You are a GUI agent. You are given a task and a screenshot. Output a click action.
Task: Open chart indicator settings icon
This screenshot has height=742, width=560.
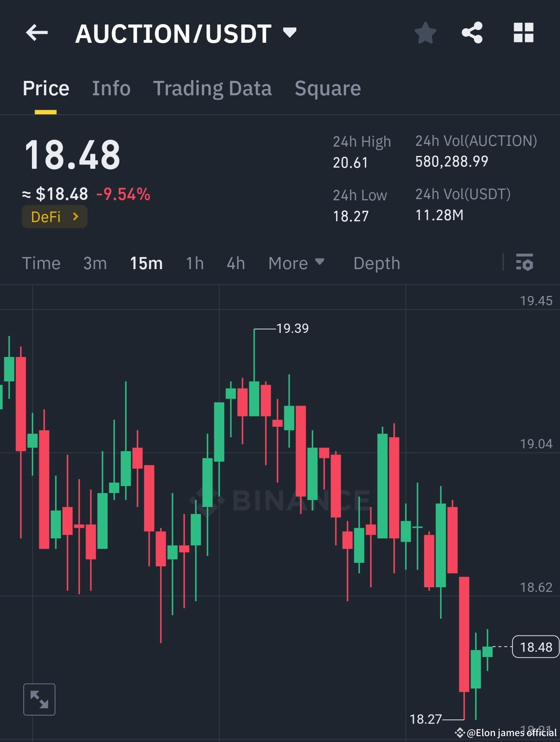click(x=525, y=264)
